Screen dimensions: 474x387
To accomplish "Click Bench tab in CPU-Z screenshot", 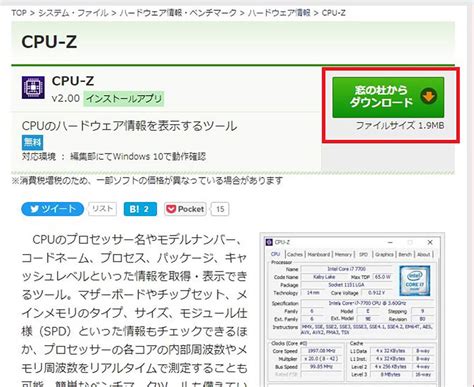I will click(405, 254).
